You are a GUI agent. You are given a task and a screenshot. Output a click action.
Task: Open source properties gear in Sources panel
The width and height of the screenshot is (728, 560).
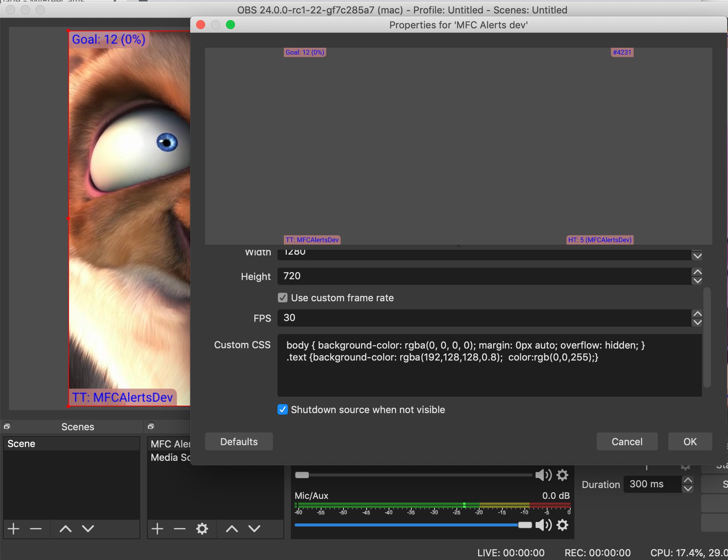(x=202, y=529)
